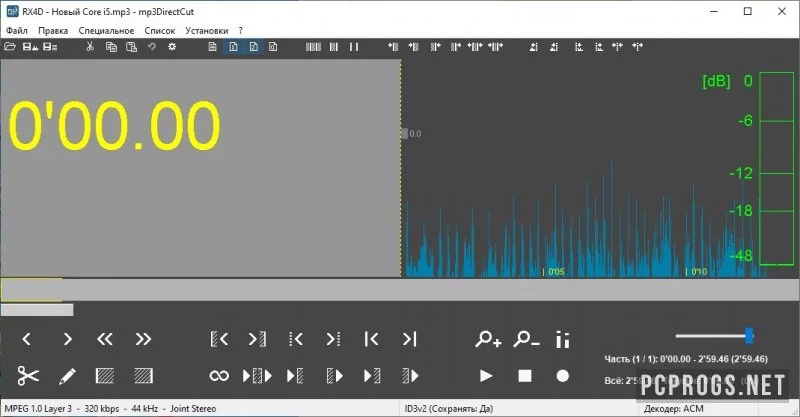
Task: Open the Специальное menu
Action: pyautogui.click(x=106, y=31)
